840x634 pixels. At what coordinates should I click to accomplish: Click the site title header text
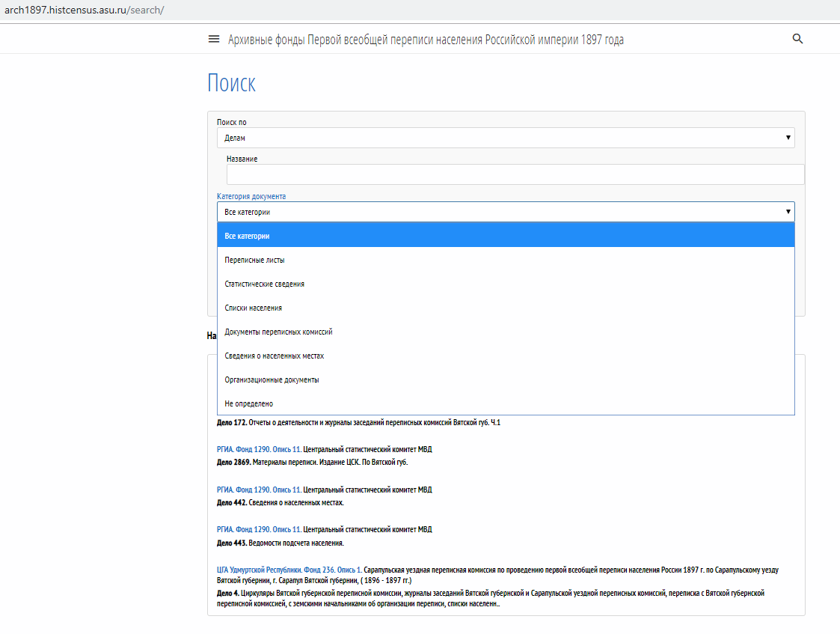pyautogui.click(x=426, y=40)
